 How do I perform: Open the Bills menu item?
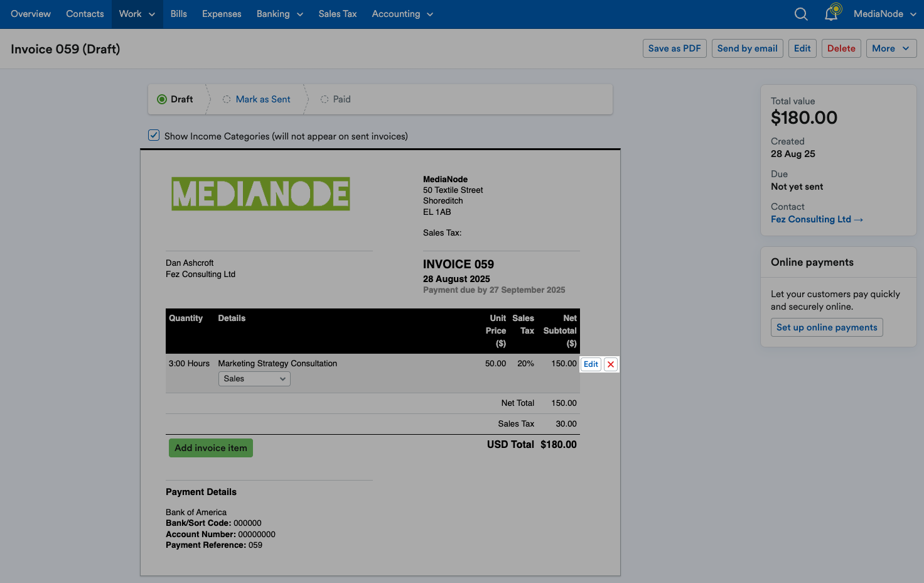[x=179, y=14]
